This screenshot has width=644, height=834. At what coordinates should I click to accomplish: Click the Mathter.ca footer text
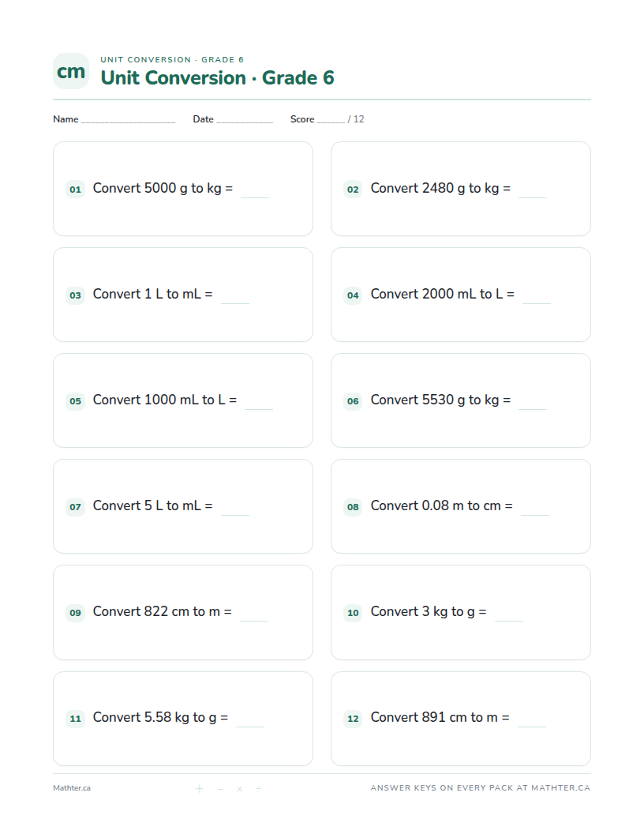[x=72, y=788]
